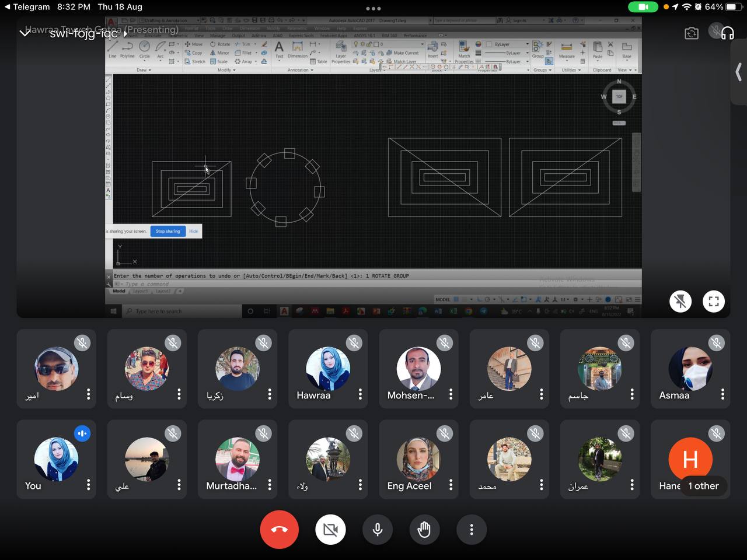Switch to the Layout1 tab
The height and width of the screenshot is (560, 747).
[x=140, y=291]
